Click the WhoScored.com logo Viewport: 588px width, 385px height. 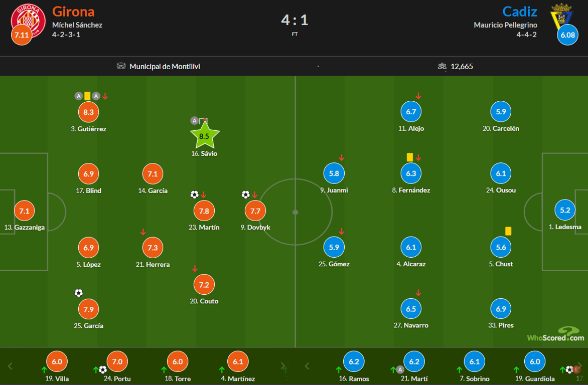pos(555,334)
